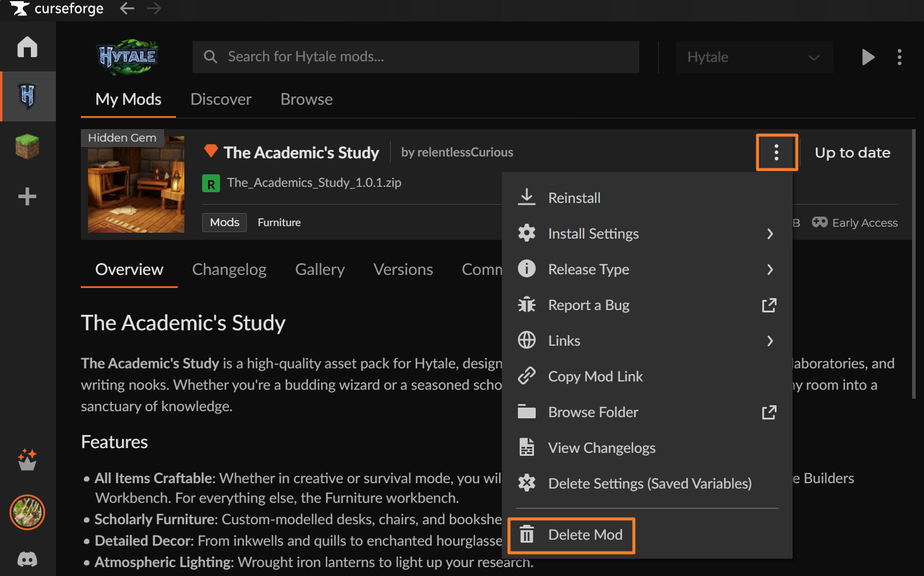Open the Gallery tab

[320, 270]
